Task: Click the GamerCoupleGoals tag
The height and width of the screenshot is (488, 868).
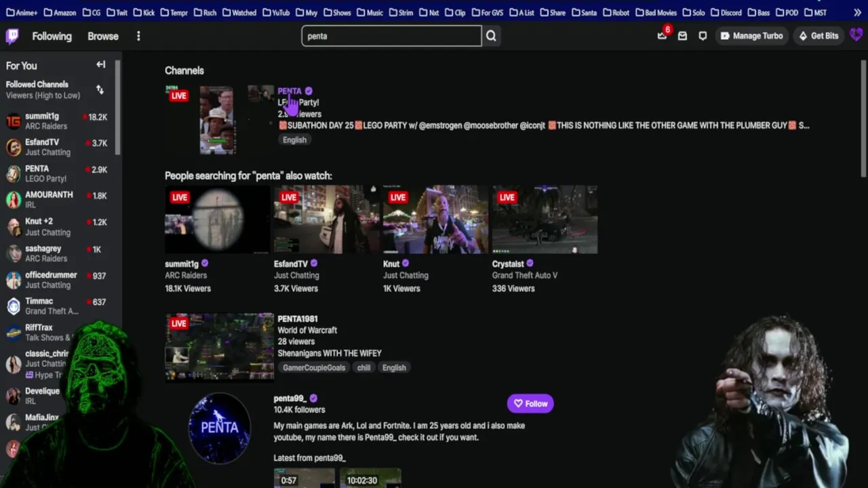Action: click(314, 367)
